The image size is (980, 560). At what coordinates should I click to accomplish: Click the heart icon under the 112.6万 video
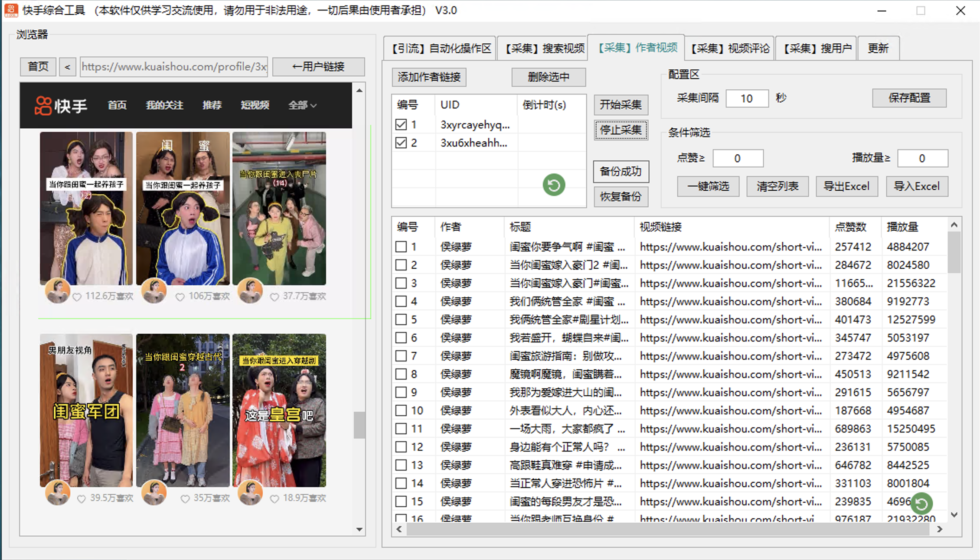pos(77,296)
